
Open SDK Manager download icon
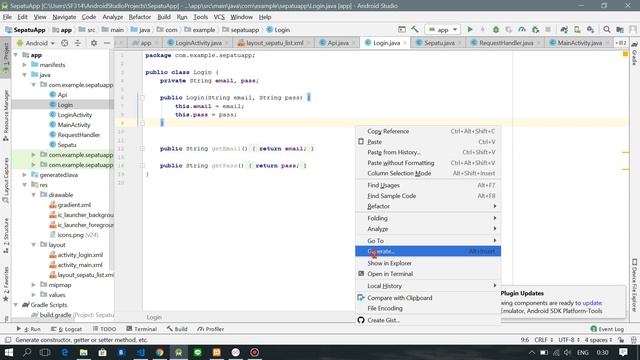pyautogui.click(x=590, y=29)
